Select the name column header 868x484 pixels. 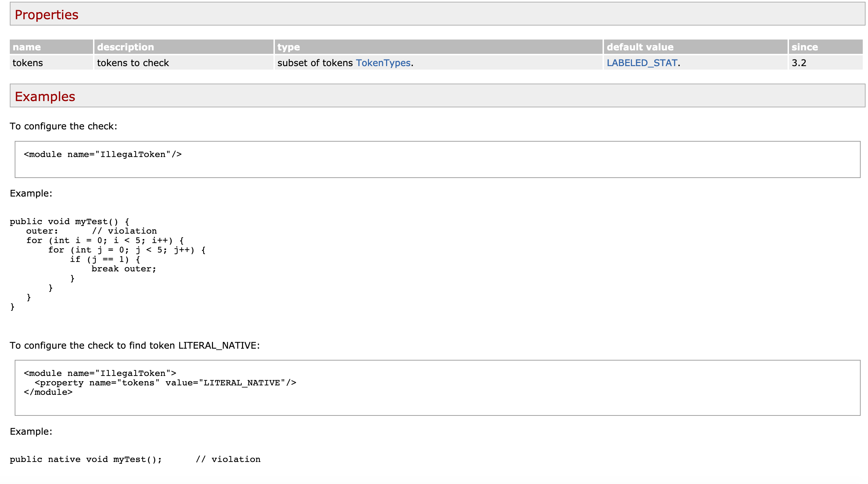pos(27,47)
